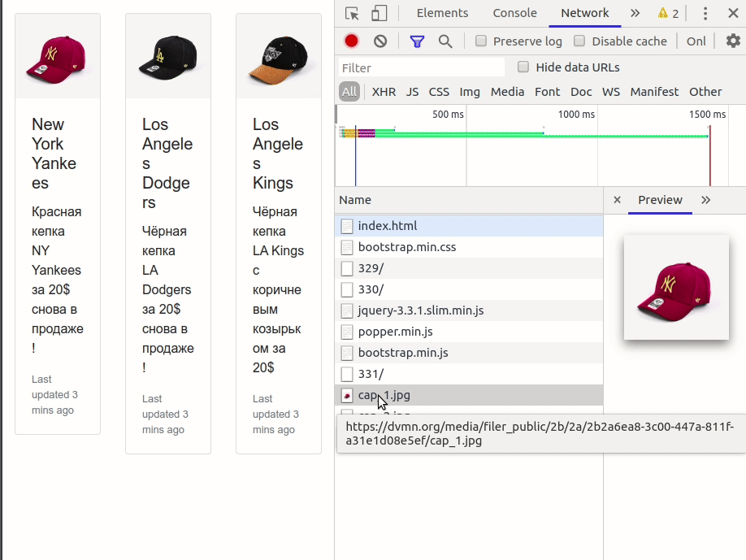Clear the network log icon
This screenshot has height=560, width=746.
pos(380,41)
